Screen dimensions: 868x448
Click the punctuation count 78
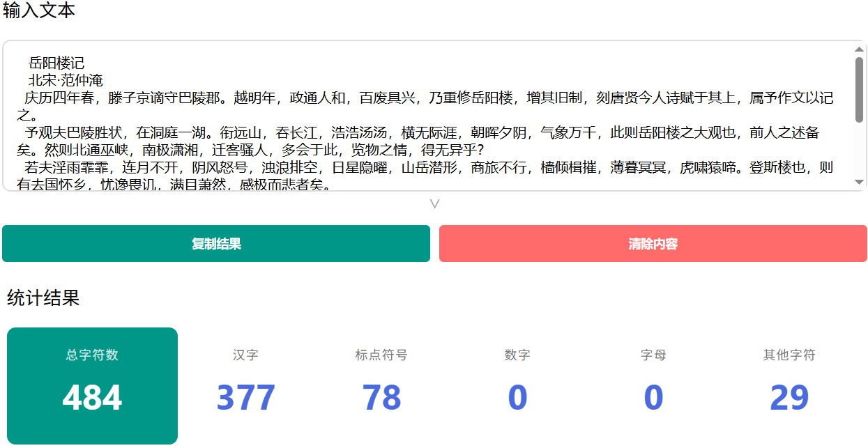tap(381, 397)
